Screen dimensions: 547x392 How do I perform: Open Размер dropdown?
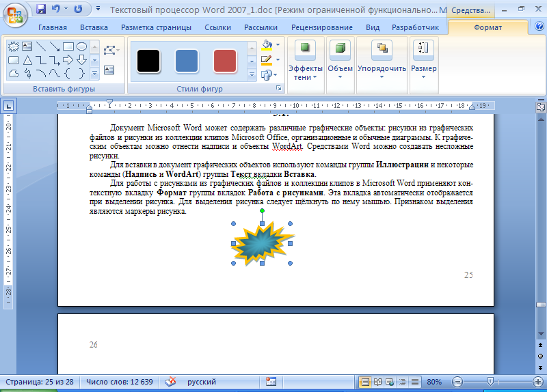pos(423,61)
